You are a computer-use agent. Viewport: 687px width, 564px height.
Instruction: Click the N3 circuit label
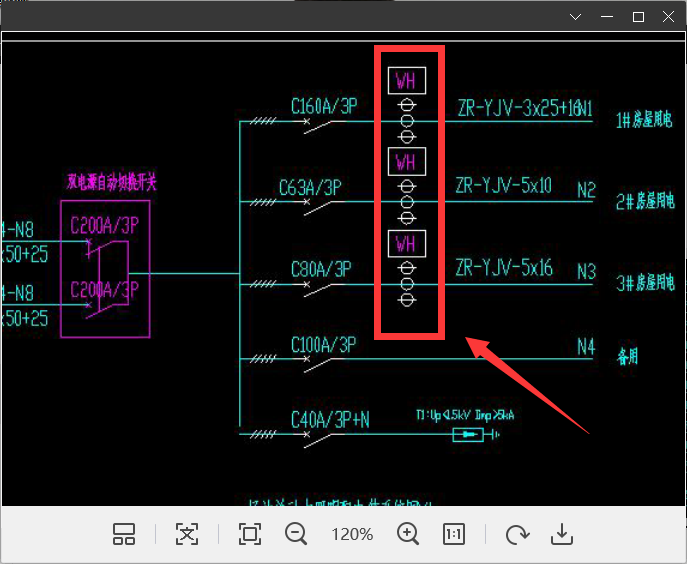click(x=587, y=272)
